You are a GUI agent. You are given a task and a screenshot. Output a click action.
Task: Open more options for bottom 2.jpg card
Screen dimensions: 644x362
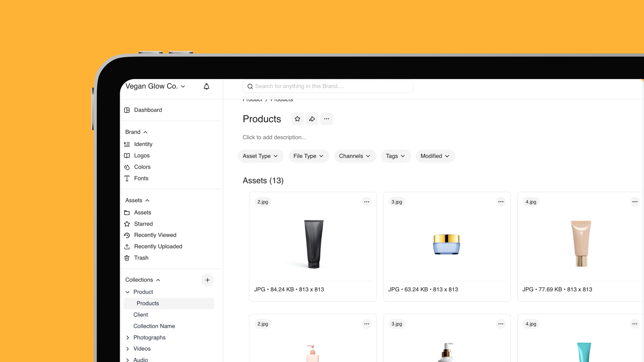[x=366, y=324]
